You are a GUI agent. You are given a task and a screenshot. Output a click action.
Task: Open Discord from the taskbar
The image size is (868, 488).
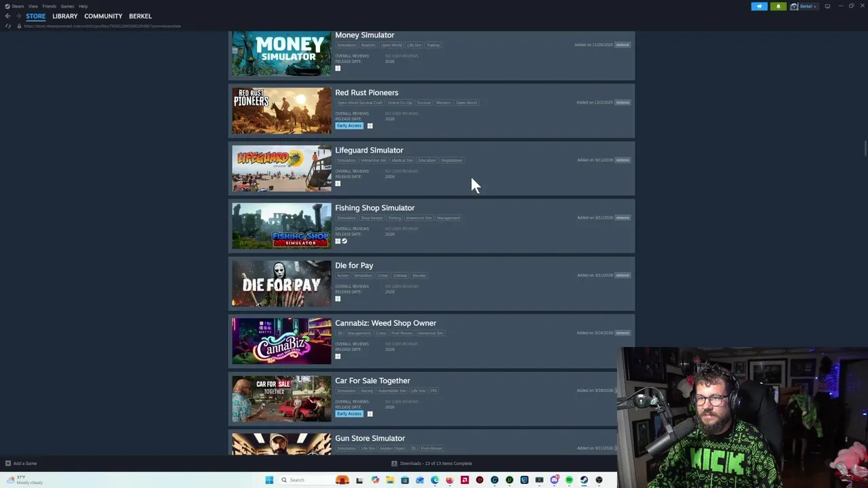(554, 480)
